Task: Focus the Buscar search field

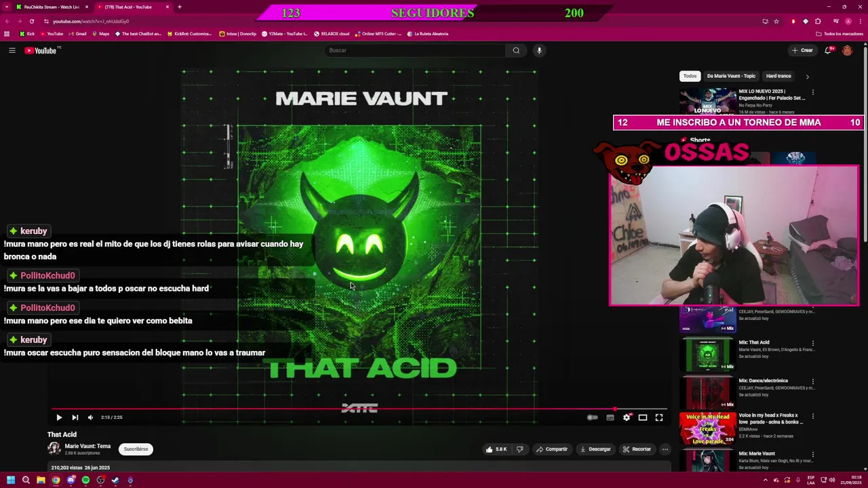Action: 415,50
